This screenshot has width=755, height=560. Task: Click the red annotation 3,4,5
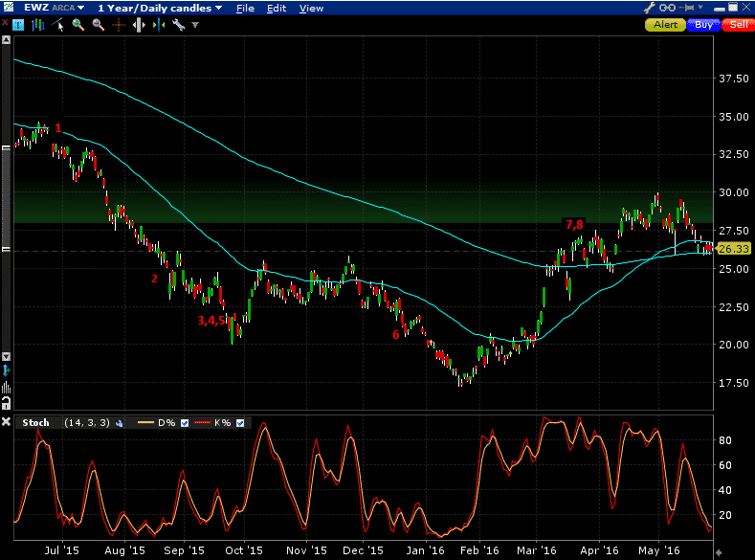coord(211,321)
